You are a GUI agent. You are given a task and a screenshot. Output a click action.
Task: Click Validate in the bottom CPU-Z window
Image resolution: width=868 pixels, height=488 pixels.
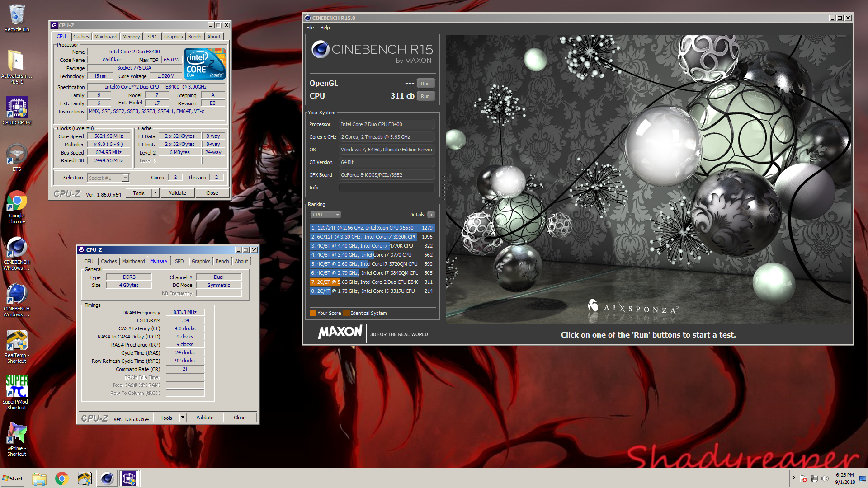point(205,418)
